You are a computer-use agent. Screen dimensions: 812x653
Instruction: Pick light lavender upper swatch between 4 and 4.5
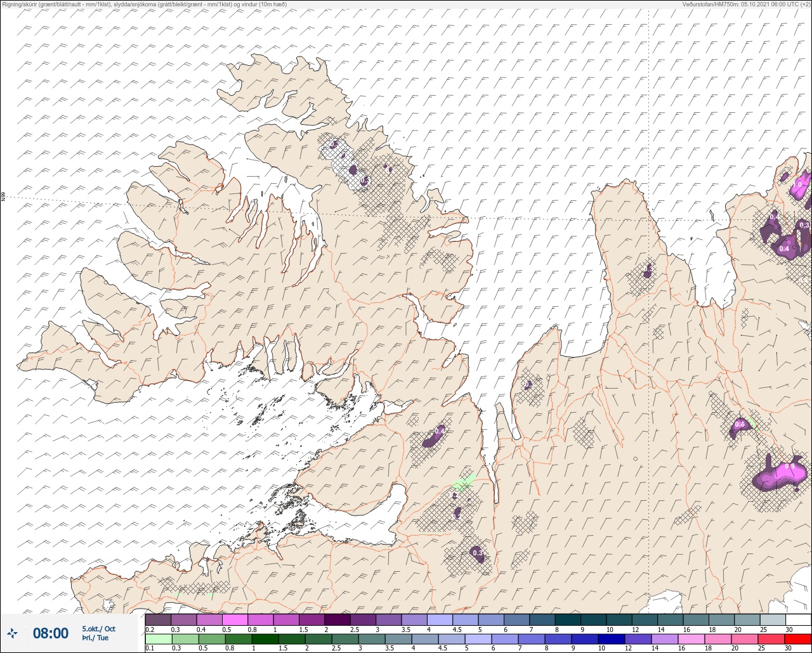tap(440, 619)
